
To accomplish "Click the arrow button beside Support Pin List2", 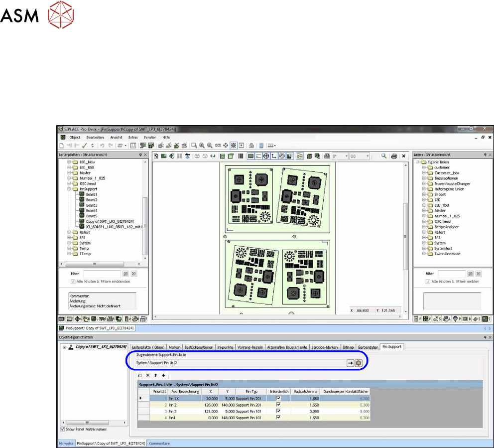I will click(x=351, y=363).
